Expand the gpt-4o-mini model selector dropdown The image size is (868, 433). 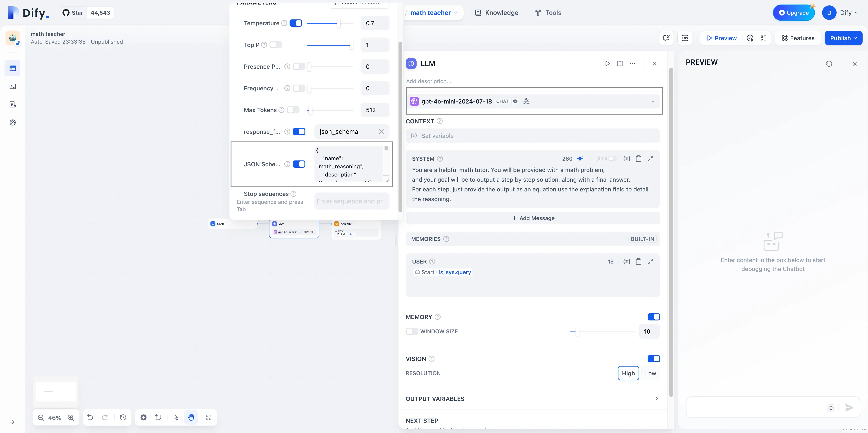click(x=653, y=101)
